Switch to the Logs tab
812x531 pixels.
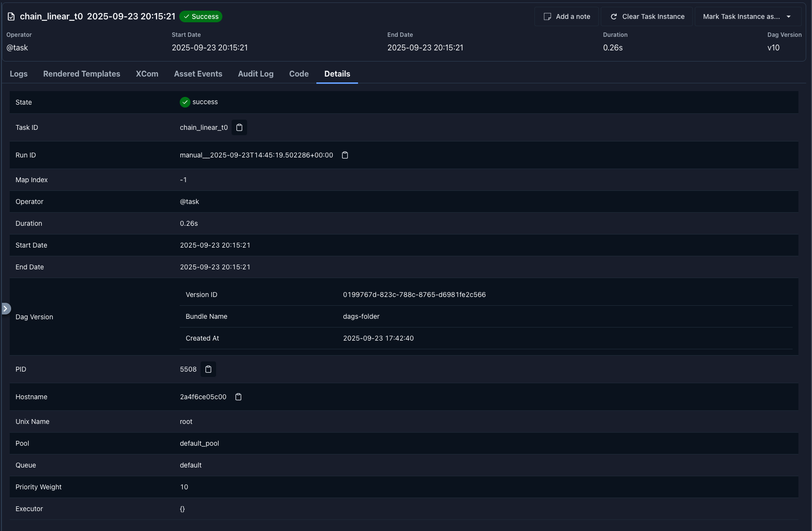18,74
